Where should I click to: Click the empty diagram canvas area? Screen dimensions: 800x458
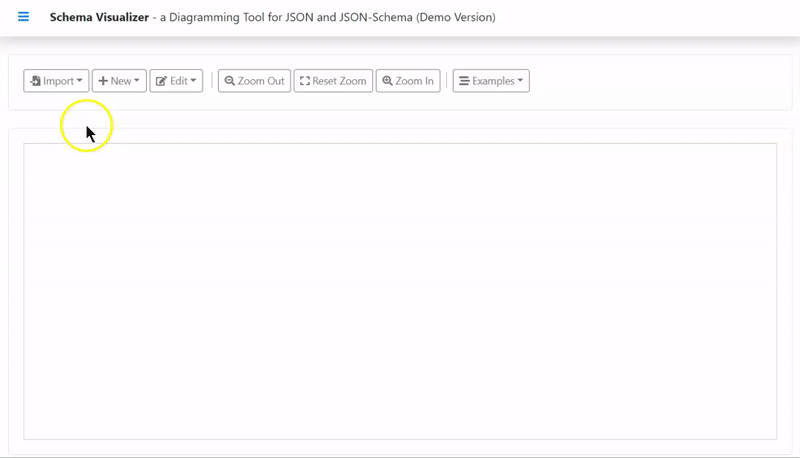pyautogui.click(x=400, y=291)
